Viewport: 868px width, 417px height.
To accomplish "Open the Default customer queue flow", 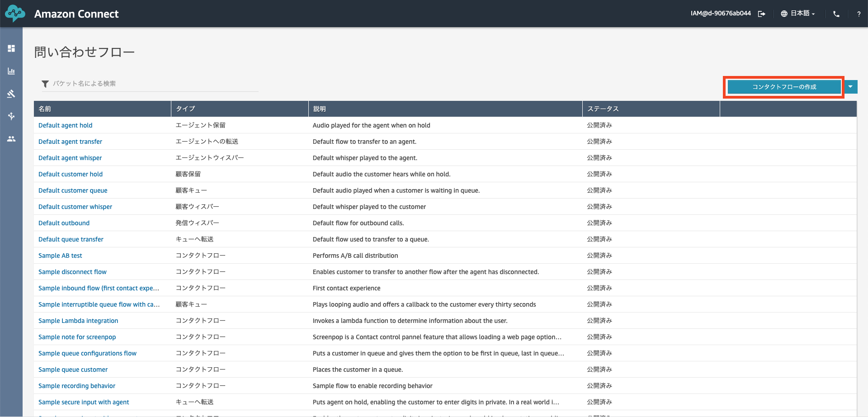I will [73, 190].
